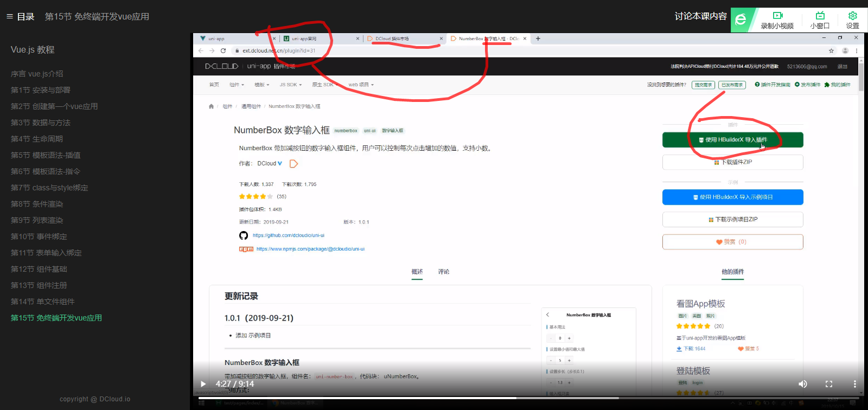
Task: Open 我的插件 link
Action: click(837, 85)
